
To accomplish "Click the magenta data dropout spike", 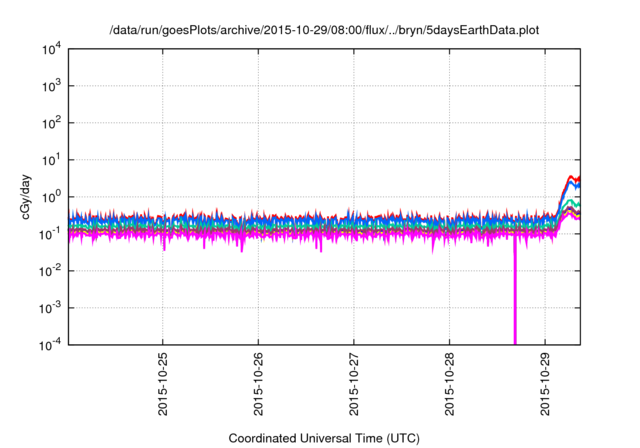I will click(x=515, y=290).
